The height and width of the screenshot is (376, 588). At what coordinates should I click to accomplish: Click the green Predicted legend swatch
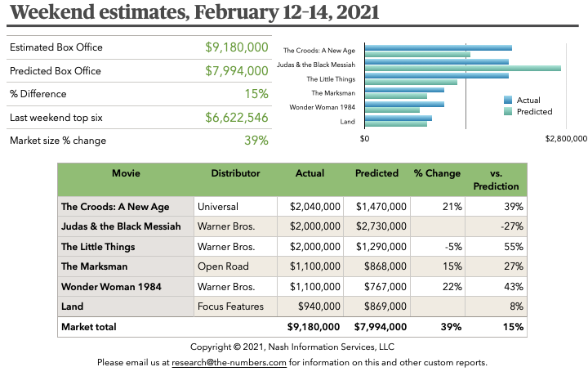tap(509, 111)
